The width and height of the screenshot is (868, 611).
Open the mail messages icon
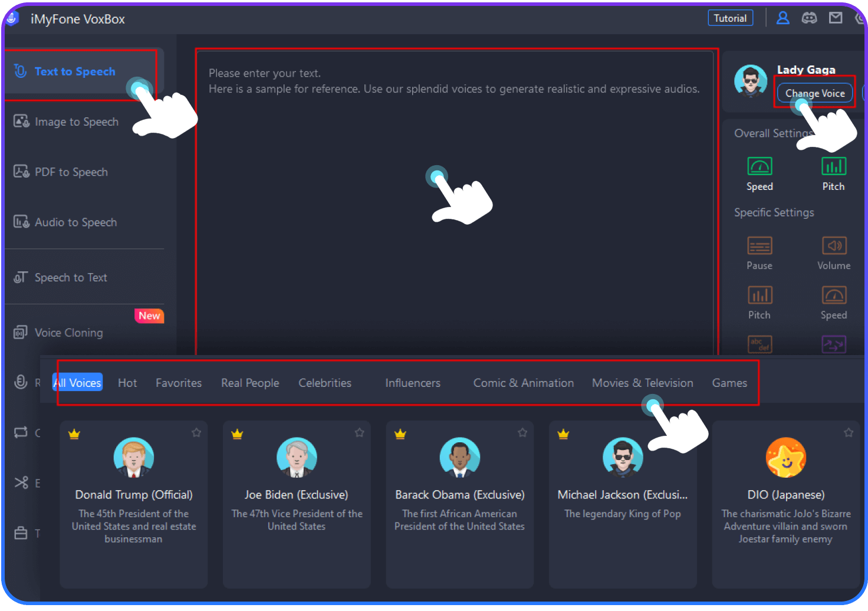[836, 18]
